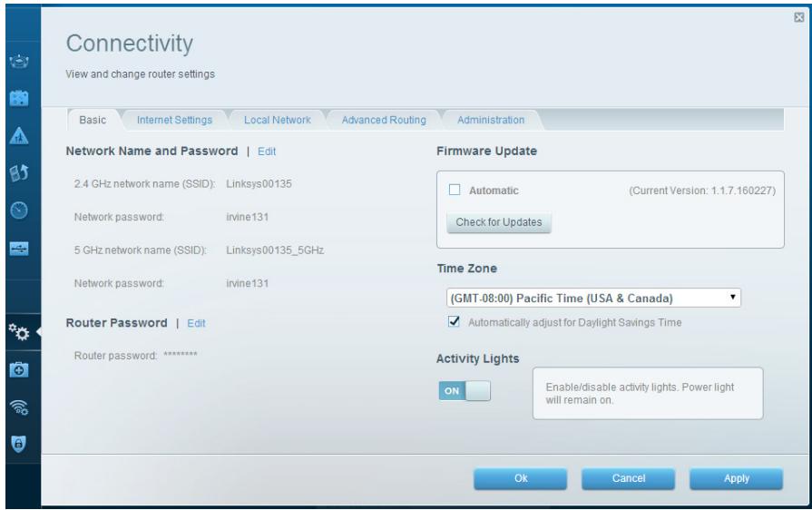812x510 pixels.
Task: Open Troubleshooting first-aid kit icon
Action: [19, 369]
